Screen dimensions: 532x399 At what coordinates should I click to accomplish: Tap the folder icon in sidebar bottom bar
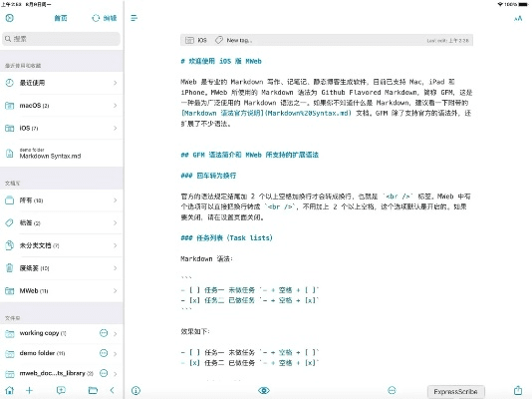pos(93,390)
